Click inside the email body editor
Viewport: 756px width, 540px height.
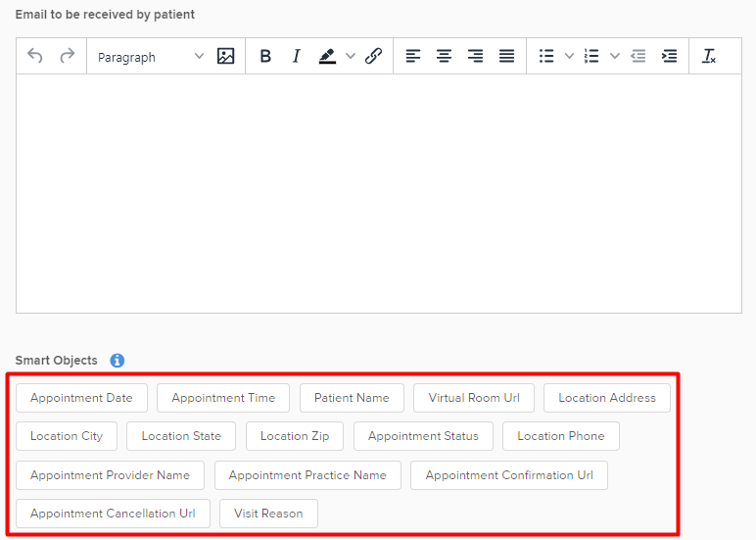pos(378,193)
